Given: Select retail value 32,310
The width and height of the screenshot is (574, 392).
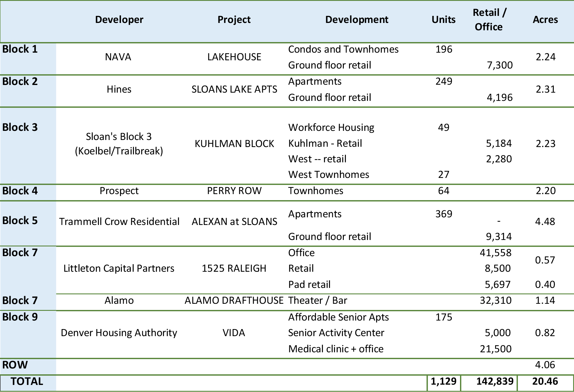Looking at the screenshot, I should (x=496, y=300).
